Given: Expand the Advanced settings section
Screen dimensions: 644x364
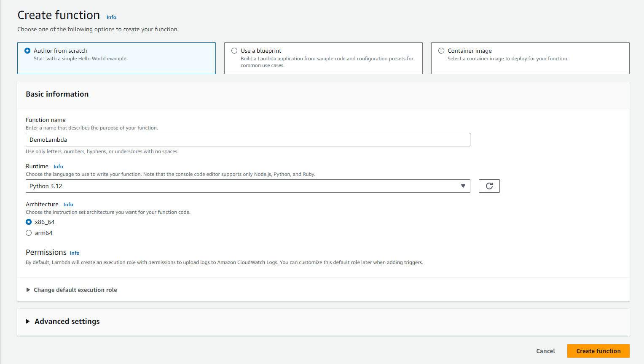Looking at the screenshot, I should coord(67,321).
